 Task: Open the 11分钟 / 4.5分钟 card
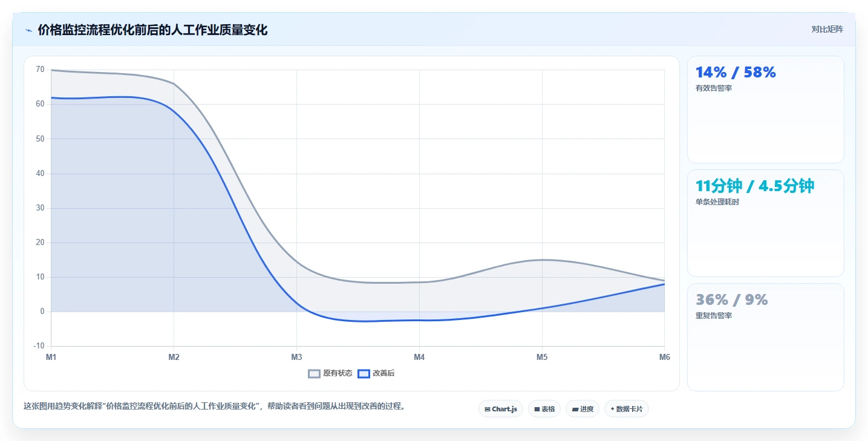[x=765, y=223]
